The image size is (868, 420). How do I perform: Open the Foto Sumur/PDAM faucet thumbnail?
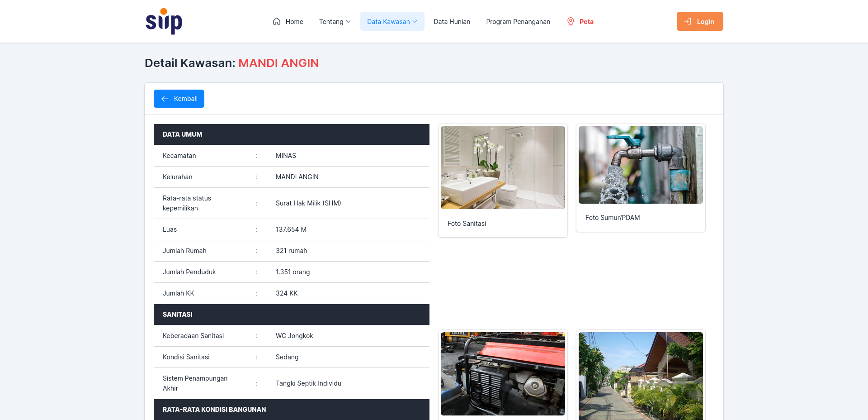pos(641,165)
